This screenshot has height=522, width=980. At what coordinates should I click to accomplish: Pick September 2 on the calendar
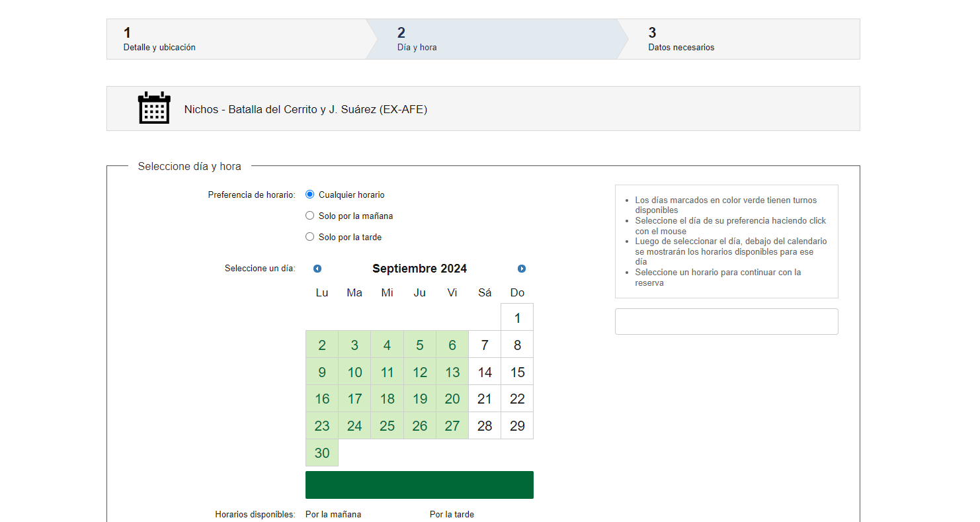click(322, 345)
